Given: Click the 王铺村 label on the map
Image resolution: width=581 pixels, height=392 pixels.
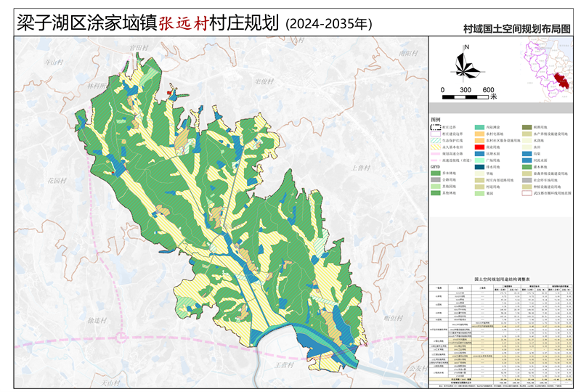Looking at the screenshot, I should click(285, 365).
